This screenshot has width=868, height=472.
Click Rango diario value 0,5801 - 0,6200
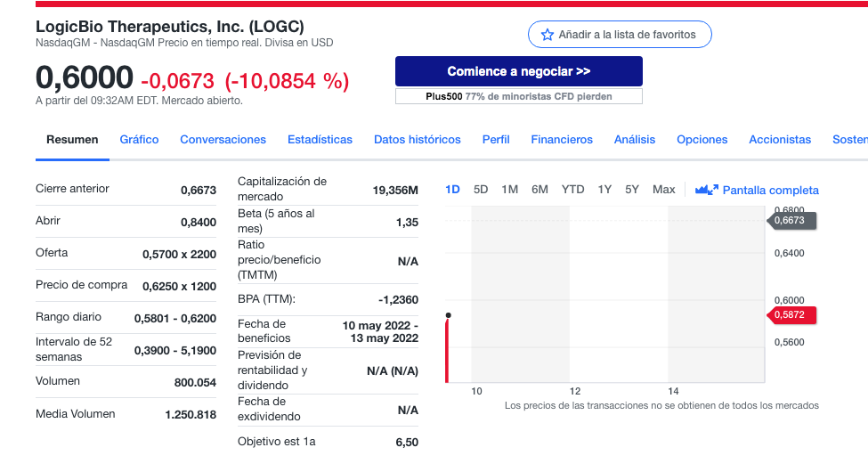click(x=174, y=319)
